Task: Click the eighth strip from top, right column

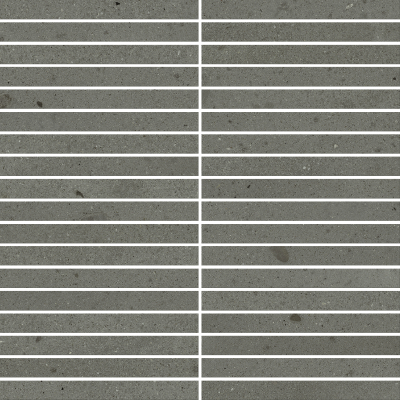Action: [301, 167]
